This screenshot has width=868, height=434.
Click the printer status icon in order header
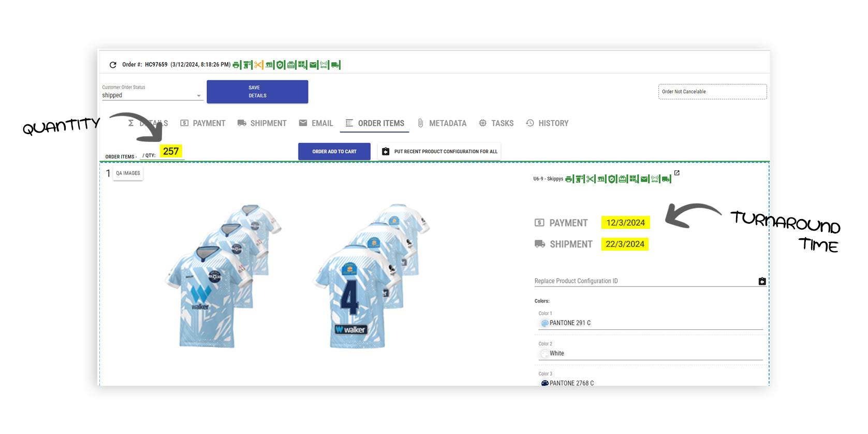[236, 65]
